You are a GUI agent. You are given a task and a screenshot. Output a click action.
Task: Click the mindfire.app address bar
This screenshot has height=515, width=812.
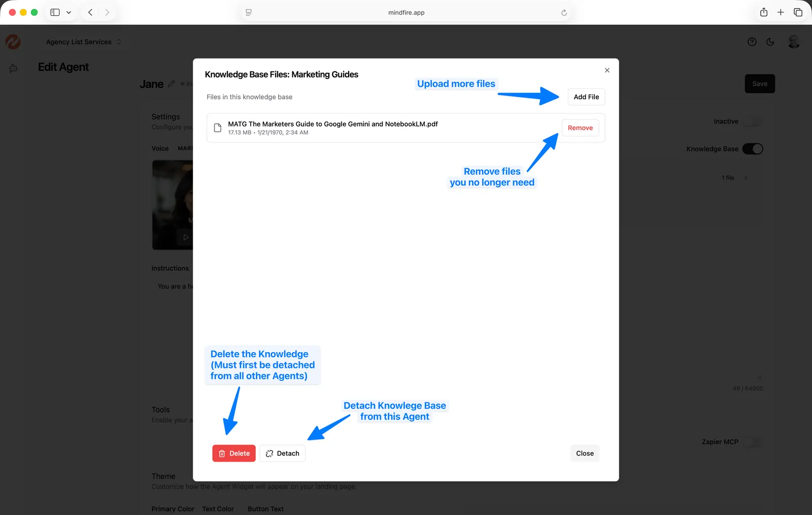tap(406, 13)
